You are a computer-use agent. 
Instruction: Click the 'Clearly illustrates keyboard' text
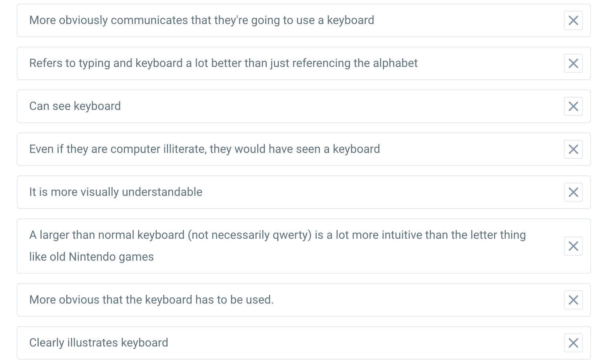click(98, 343)
